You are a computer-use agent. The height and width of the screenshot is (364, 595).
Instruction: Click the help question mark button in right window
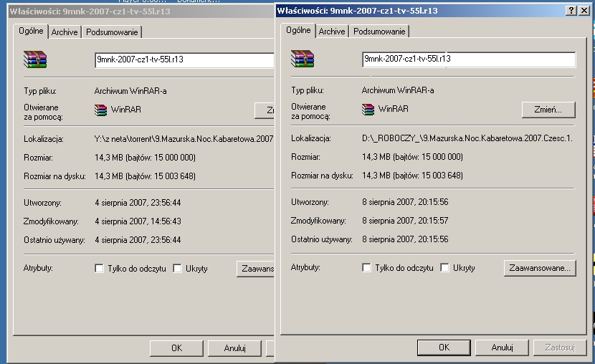(571, 11)
